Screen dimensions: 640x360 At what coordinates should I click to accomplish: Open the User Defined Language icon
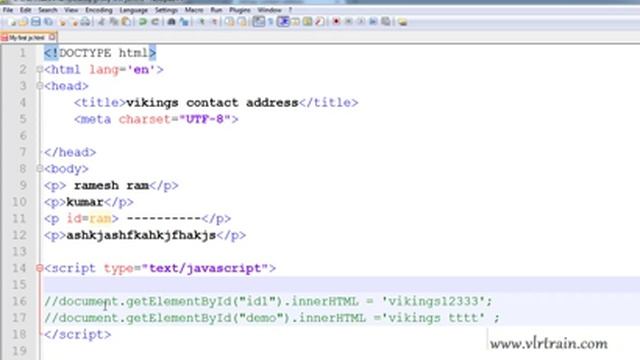(x=295, y=22)
